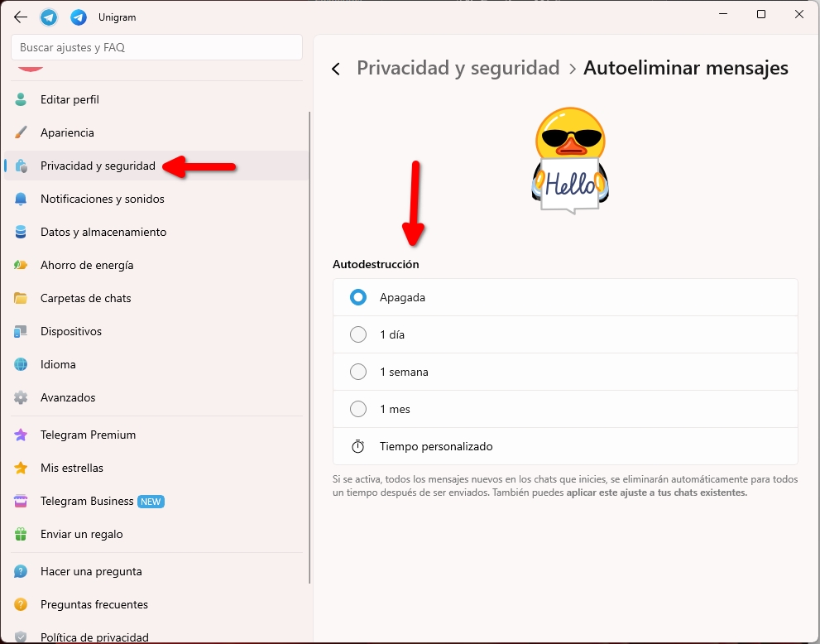Maximize the Unigram window
The width and height of the screenshot is (820, 644).
point(761,15)
